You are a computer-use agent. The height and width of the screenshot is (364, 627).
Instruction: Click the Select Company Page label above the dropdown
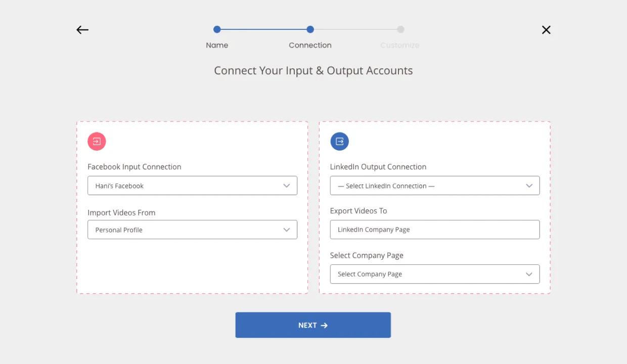pyautogui.click(x=367, y=255)
